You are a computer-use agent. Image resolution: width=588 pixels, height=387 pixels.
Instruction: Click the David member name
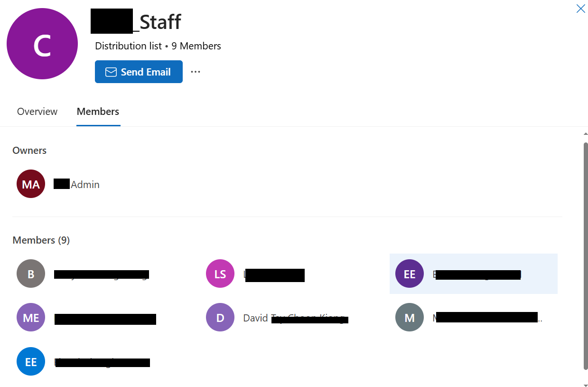click(296, 318)
